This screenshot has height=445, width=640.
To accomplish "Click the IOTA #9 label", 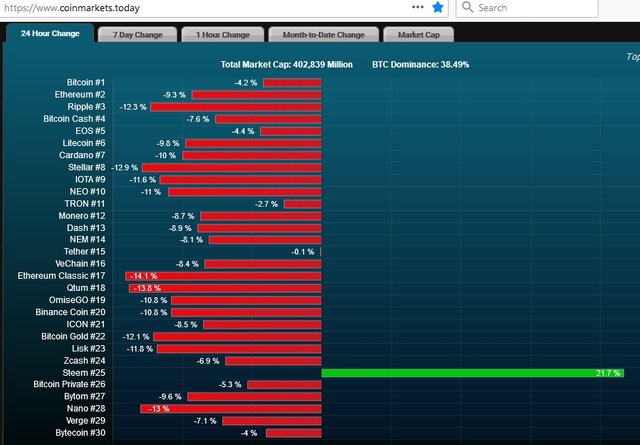I will 90,180.
